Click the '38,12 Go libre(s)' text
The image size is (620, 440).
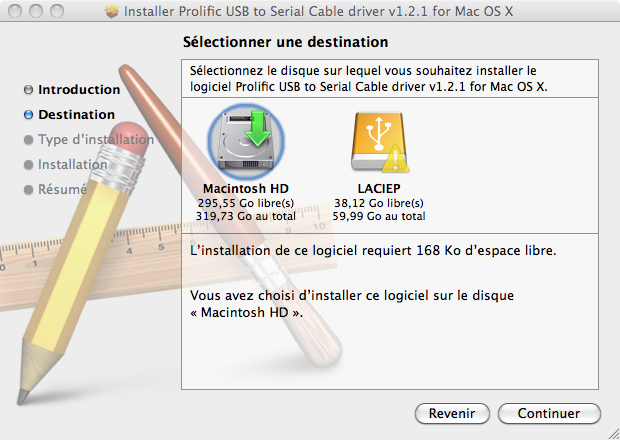point(379,203)
